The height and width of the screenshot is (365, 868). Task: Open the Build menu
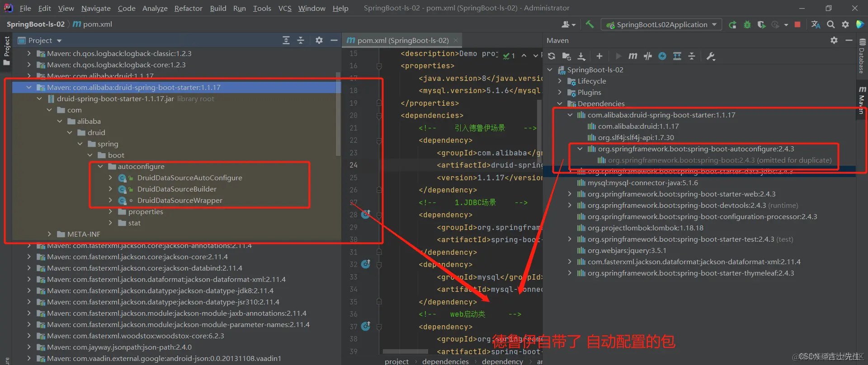[218, 8]
